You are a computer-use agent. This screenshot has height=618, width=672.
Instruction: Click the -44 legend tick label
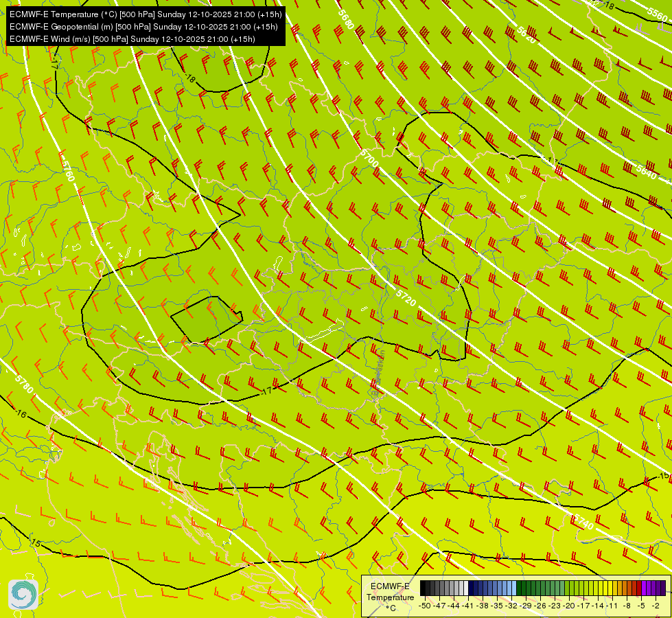click(454, 606)
